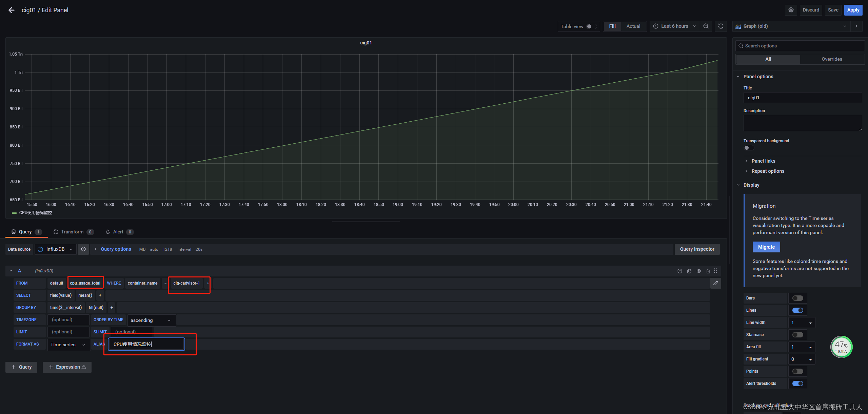Collapse the options pane with right chevron
Viewport: 868px width, 414px height.
(856, 26)
